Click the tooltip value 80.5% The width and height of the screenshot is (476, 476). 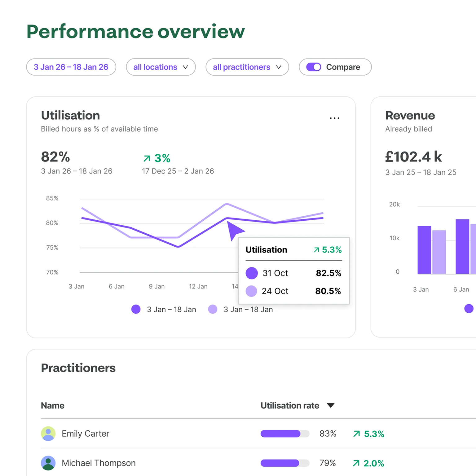328,291
